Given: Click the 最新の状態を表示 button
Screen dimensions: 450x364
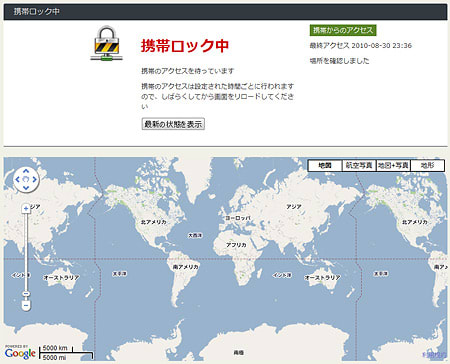Looking at the screenshot, I should tap(173, 124).
